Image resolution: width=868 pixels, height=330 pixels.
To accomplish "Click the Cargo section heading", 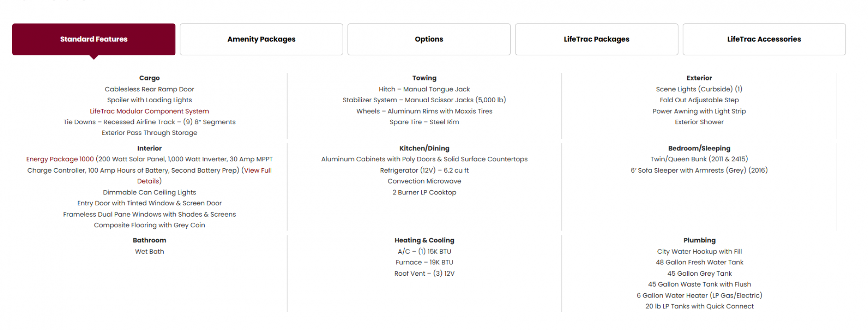I will tap(149, 78).
